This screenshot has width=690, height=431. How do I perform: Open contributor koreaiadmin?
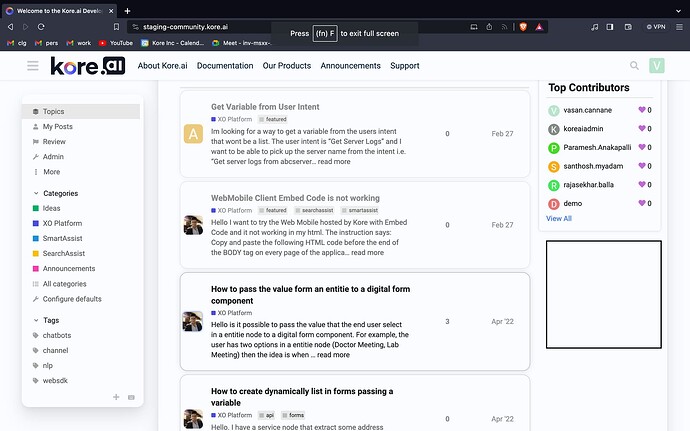(x=583, y=129)
